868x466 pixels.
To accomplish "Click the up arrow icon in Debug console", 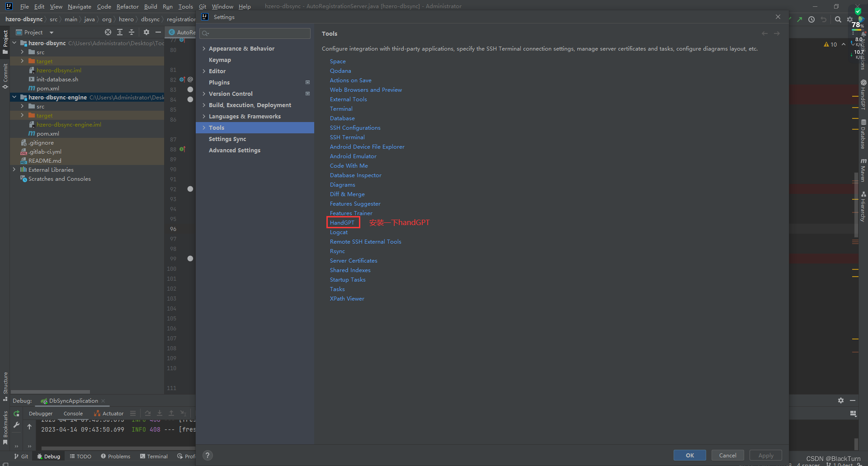I will pos(29,426).
